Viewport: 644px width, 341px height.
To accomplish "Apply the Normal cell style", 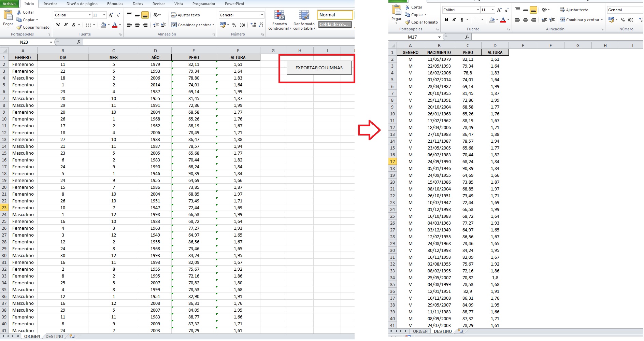I will click(335, 15).
